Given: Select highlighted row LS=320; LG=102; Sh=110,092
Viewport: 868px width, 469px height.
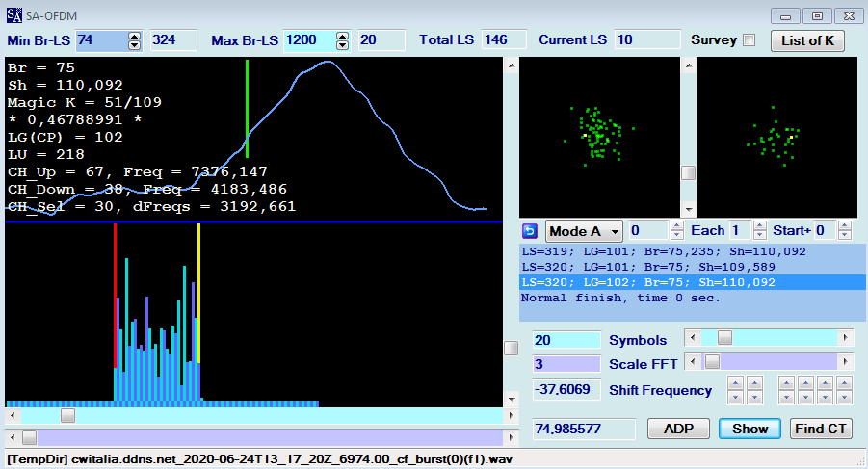Looking at the screenshot, I should [x=692, y=282].
